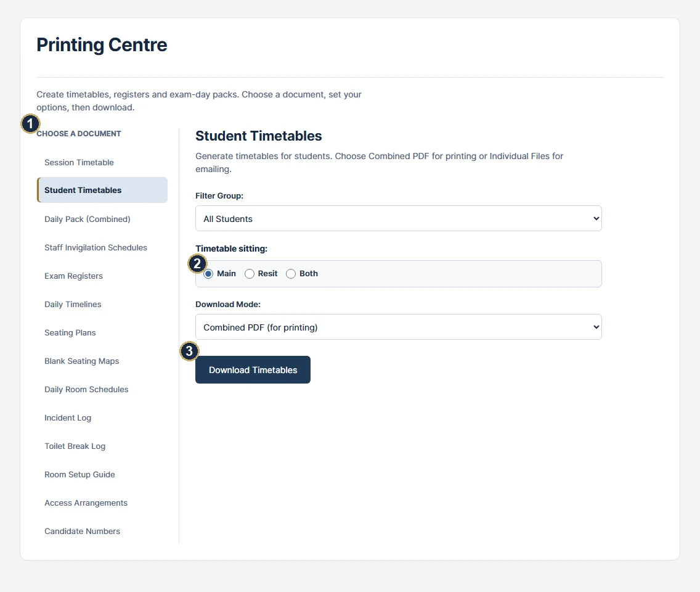The image size is (700, 592).
Task: Click the step 1 number badge
Action: tap(30, 124)
